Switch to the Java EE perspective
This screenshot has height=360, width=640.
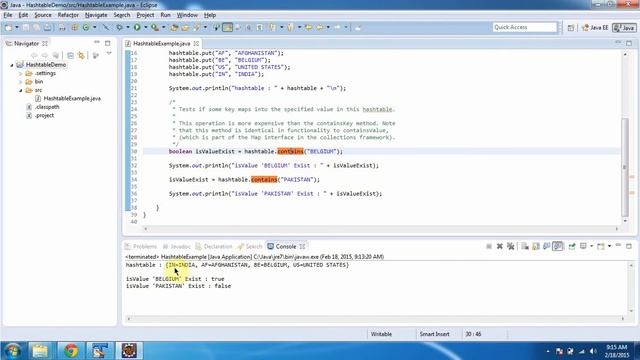coord(595,27)
